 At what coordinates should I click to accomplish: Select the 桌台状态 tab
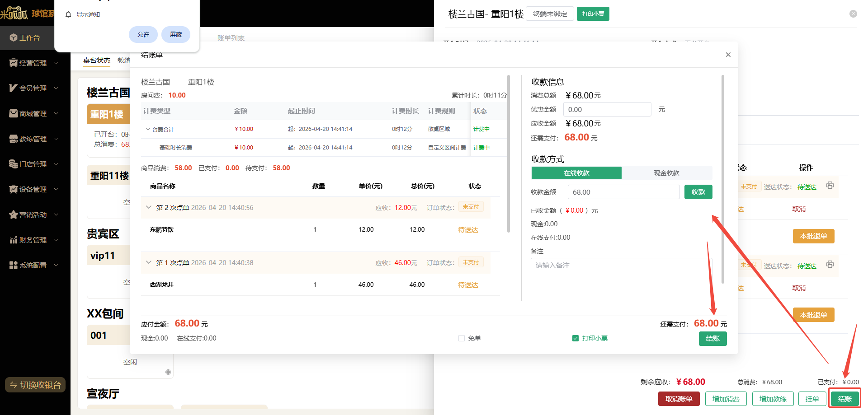(97, 61)
